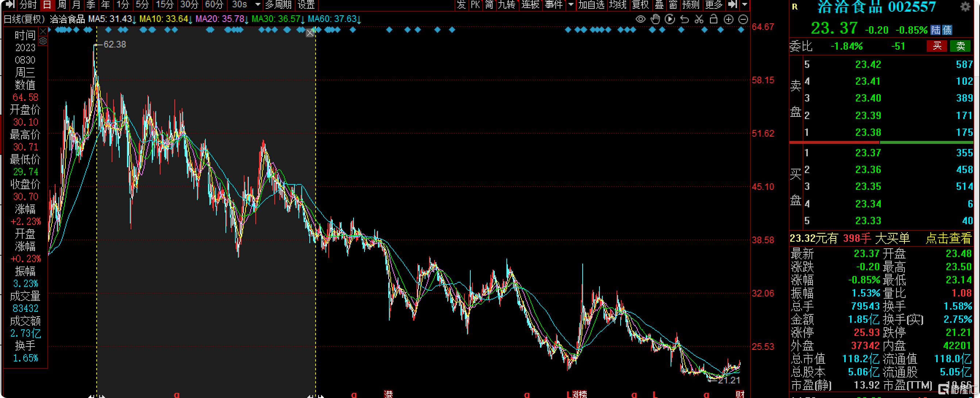Toggle the padlock lock icon
The width and height of the screenshot is (980, 398).
(x=714, y=19)
